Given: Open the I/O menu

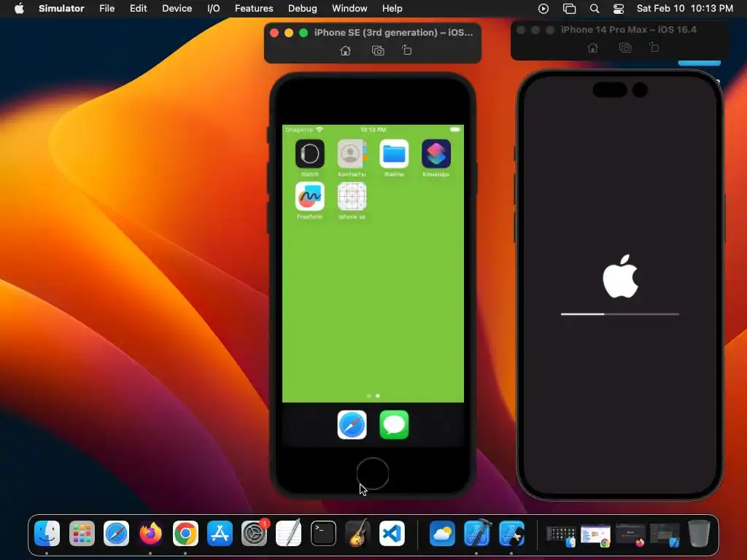Looking at the screenshot, I should coord(214,9).
